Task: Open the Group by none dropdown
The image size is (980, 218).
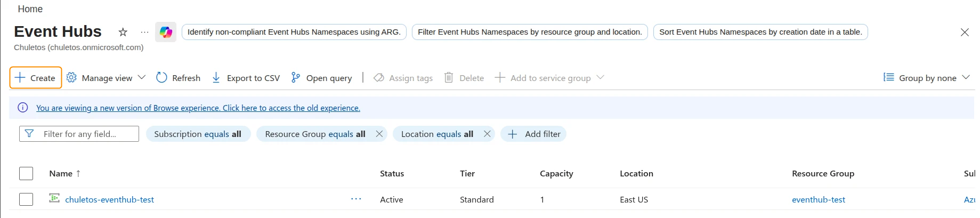Action: [x=927, y=78]
